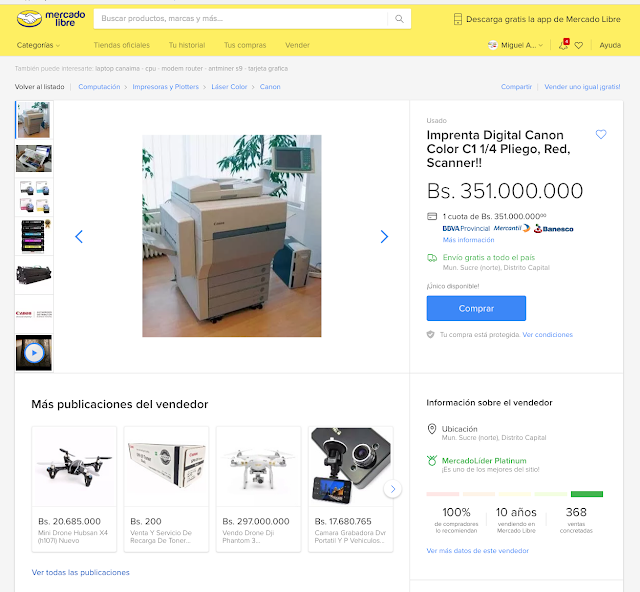Image resolution: width=640 pixels, height=592 pixels.
Task: Open Más información payment link
Action: point(469,240)
